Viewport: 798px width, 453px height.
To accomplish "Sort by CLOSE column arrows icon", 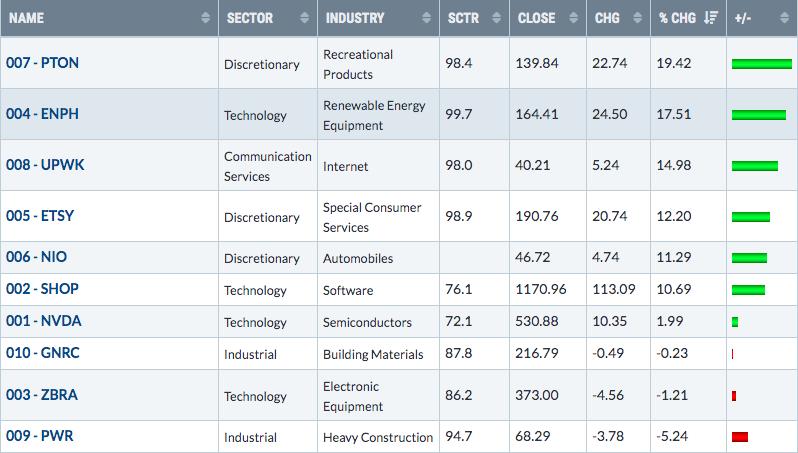I will tap(574, 18).
